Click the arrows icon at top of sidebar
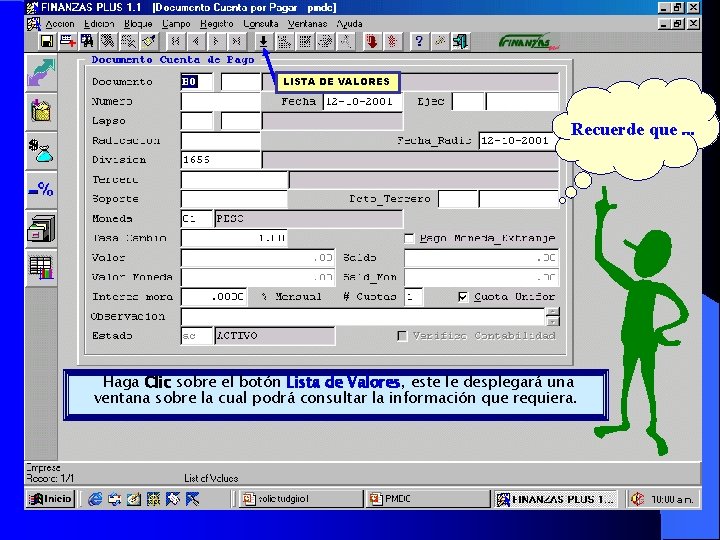Viewport: 720px width, 540px height. click(x=41, y=73)
